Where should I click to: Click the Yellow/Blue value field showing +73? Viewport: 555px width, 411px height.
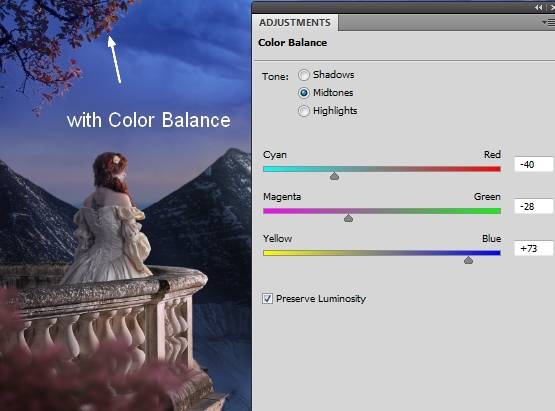point(533,249)
